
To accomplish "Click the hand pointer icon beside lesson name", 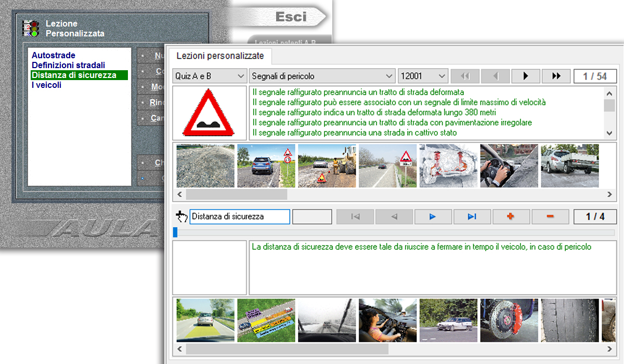I will click(181, 216).
